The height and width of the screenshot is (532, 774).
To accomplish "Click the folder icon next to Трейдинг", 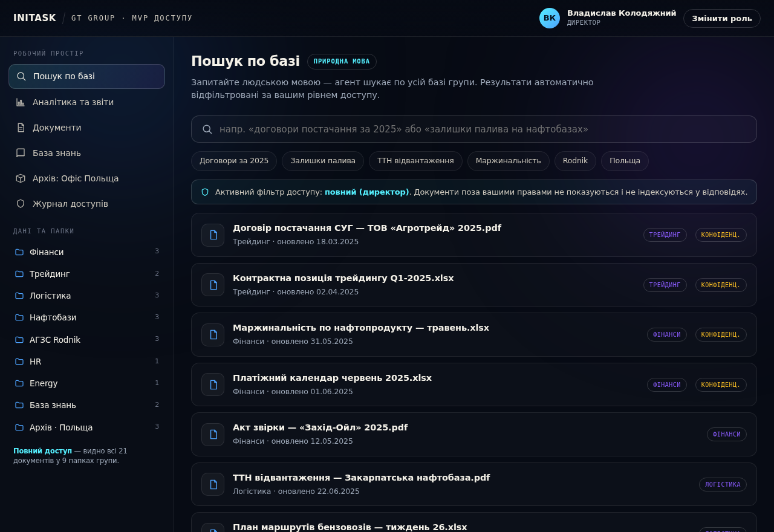I will (19, 274).
